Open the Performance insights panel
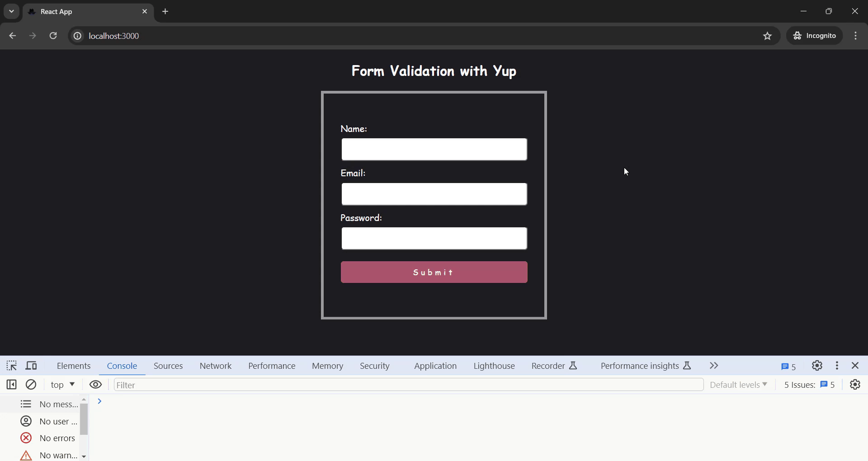This screenshot has width=868, height=461. point(646,366)
